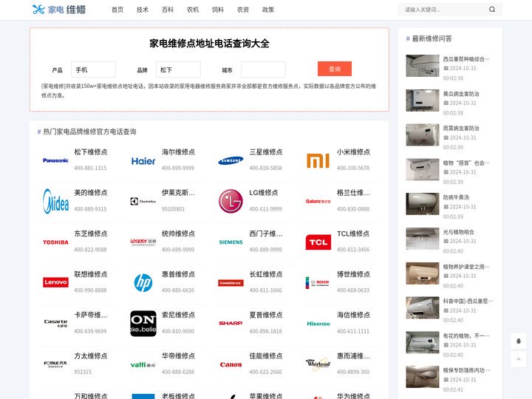
Task: Open the Haier brand logo
Action: click(x=143, y=161)
